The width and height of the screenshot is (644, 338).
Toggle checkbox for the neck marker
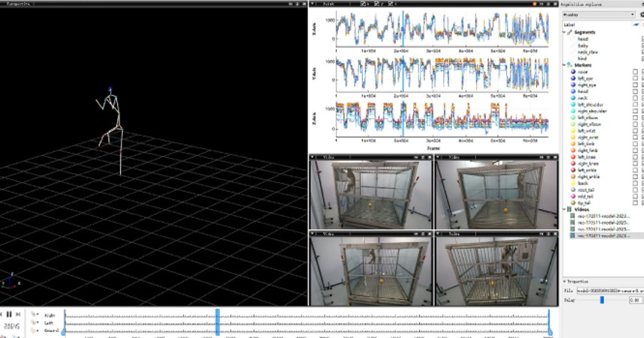click(636, 98)
